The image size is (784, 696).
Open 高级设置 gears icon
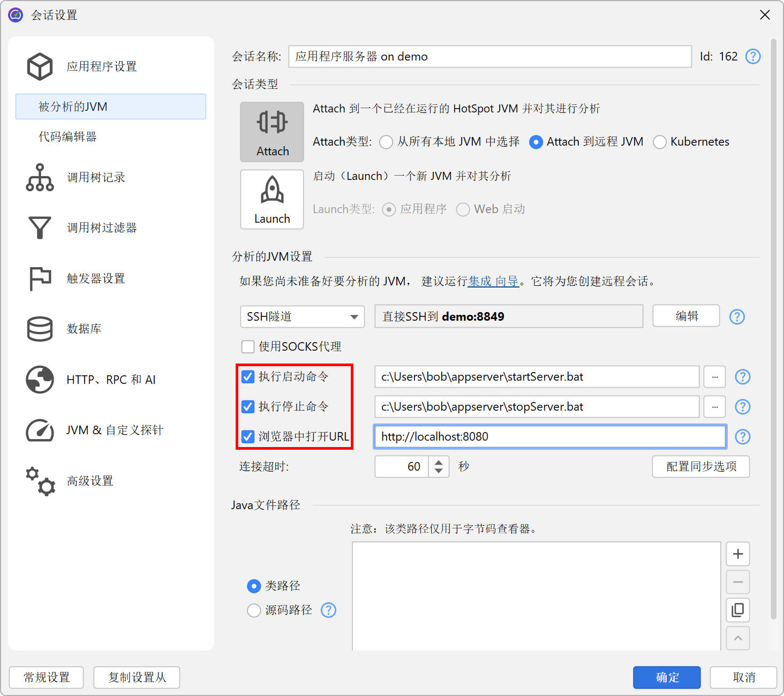40,481
